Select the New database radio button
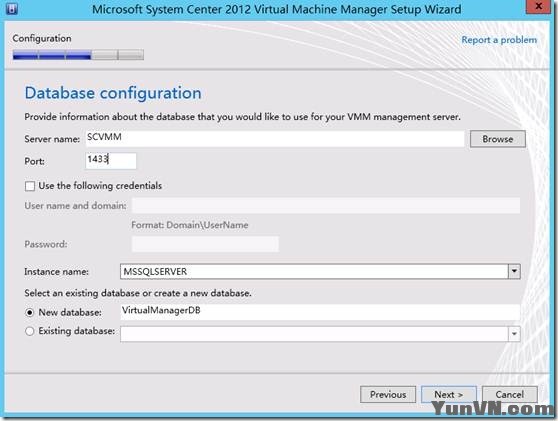The width and height of the screenshot is (558, 421). point(30,312)
